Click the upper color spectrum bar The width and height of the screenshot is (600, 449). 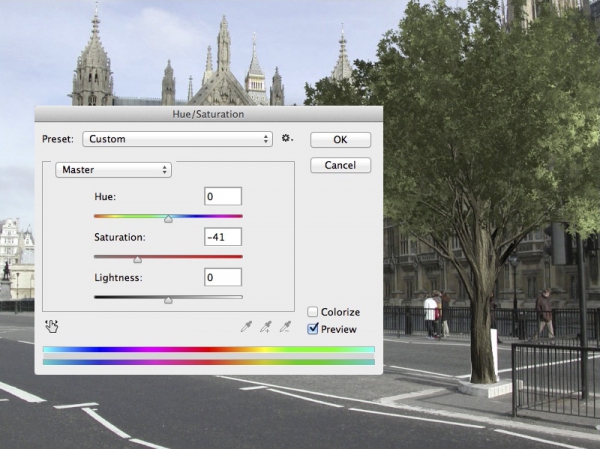pyautogui.click(x=208, y=350)
